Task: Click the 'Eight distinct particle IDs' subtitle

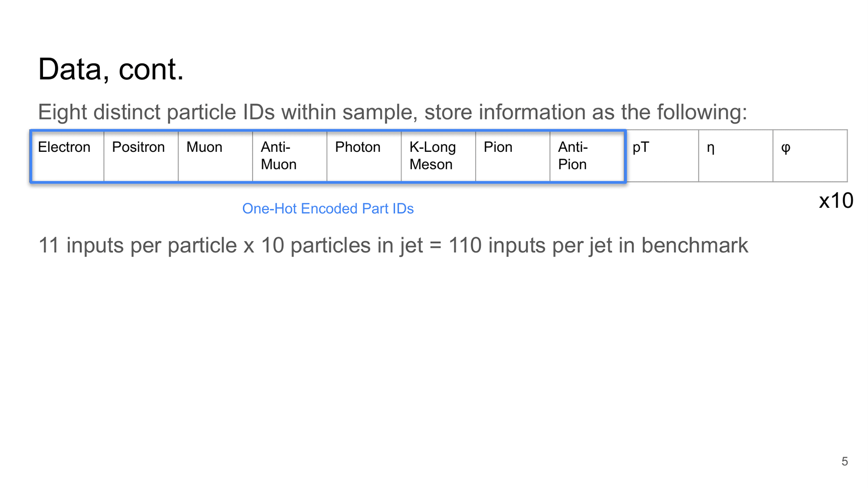Action: pos(392,112)
